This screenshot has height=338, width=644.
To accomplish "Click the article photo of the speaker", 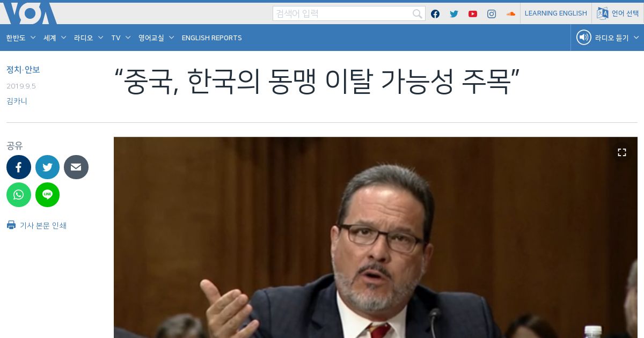I will (x=376, y=238).
